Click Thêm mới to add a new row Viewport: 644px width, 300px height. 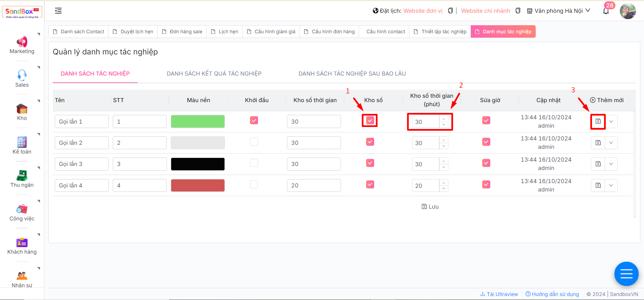(x=607, y=100)
